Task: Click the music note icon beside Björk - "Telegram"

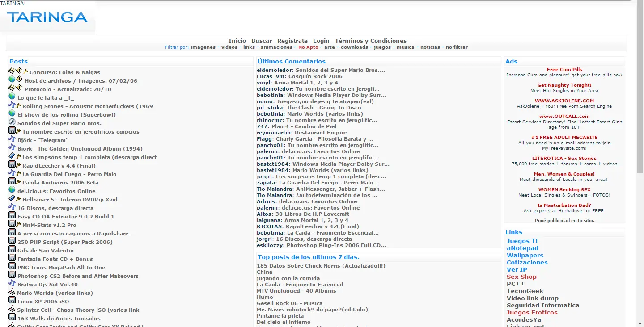Action: click(x=12, y=139)
